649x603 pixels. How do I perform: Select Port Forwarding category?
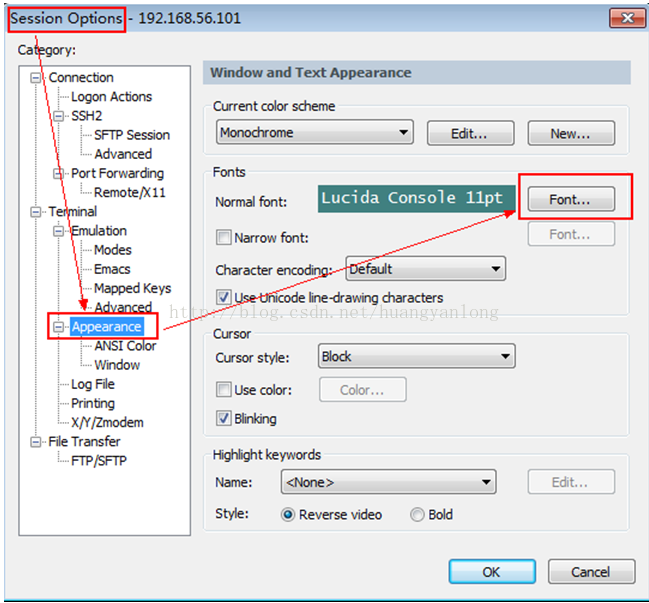[117, 173]
